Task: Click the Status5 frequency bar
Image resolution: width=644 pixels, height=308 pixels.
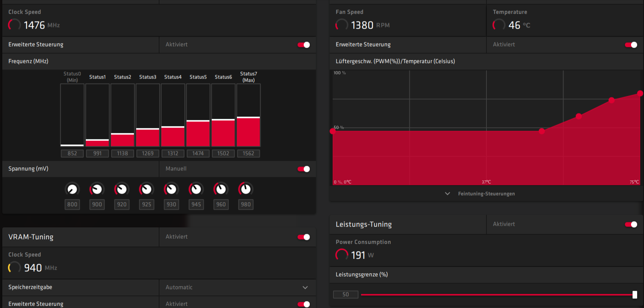Action: [198, 115]
